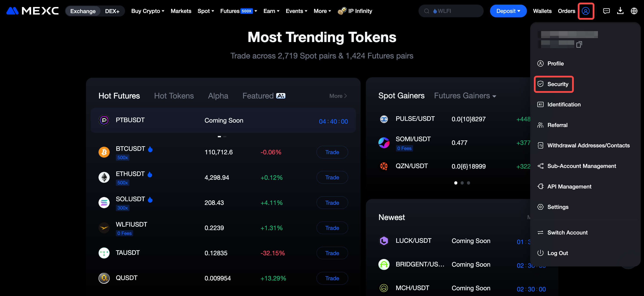Select the second Spot Gainers carousel dot
Image resolution: width=644 pixels, height=296 pixels.
pos(462,183)
